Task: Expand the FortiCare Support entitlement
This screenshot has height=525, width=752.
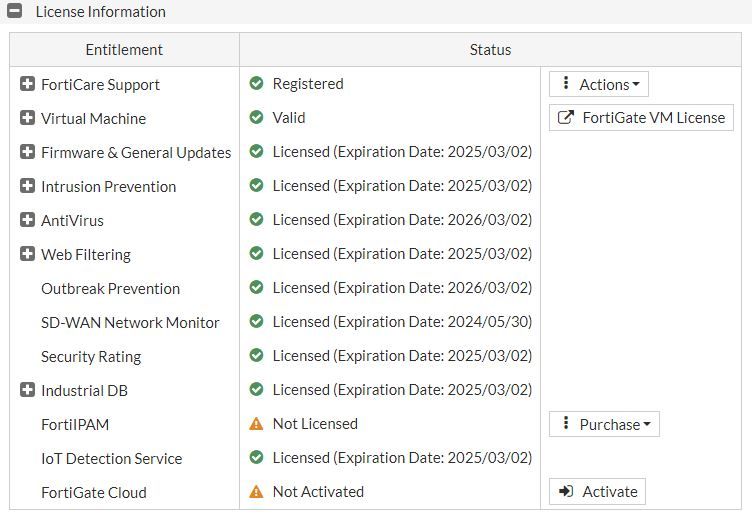Action: coord(28,84)
